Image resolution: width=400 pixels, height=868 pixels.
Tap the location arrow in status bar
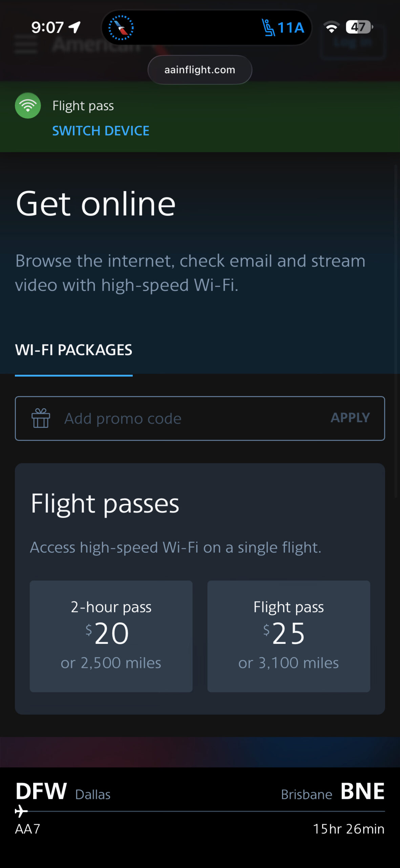pyautogui.click(x=75, y=27)
